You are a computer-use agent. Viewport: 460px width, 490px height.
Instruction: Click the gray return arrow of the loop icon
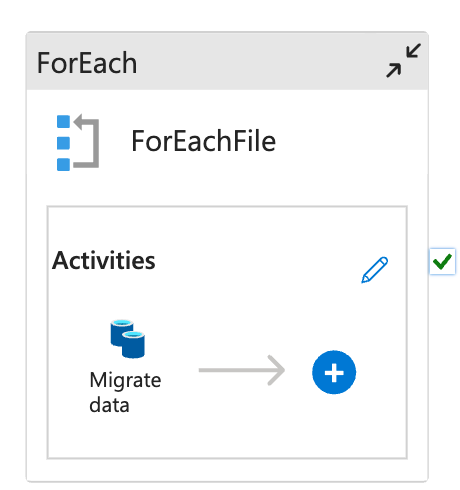click(87, 141)
